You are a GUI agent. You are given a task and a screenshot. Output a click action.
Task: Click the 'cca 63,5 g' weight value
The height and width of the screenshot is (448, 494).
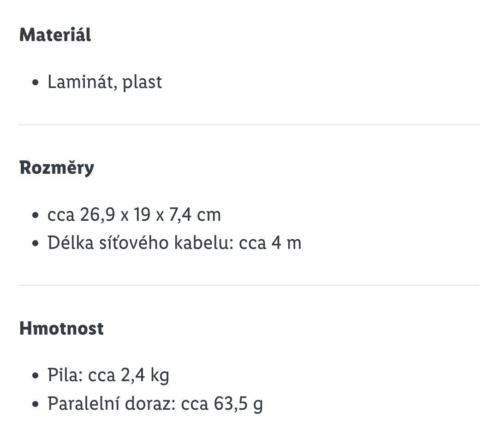tap(222, 404)
